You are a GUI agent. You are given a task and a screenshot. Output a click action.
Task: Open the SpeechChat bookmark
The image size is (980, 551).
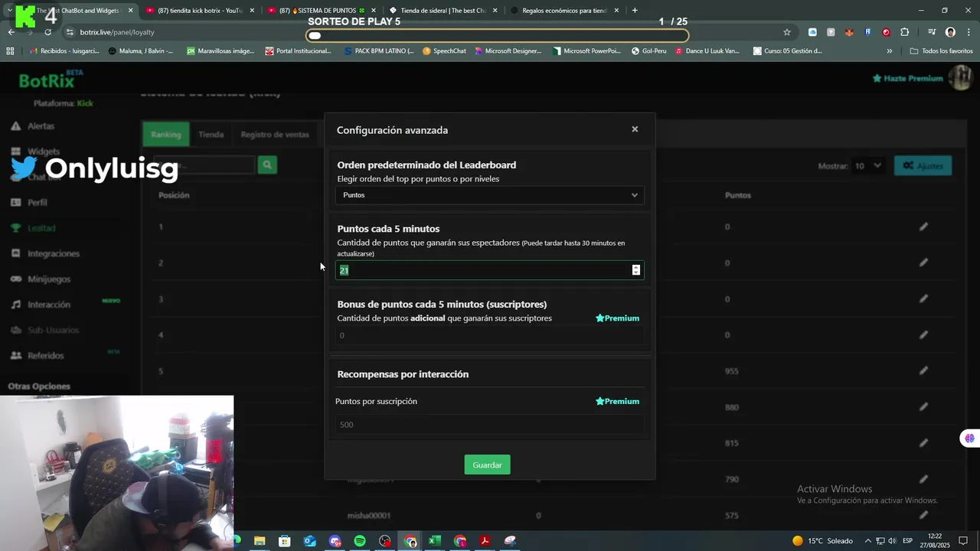(x=444, y=51)
